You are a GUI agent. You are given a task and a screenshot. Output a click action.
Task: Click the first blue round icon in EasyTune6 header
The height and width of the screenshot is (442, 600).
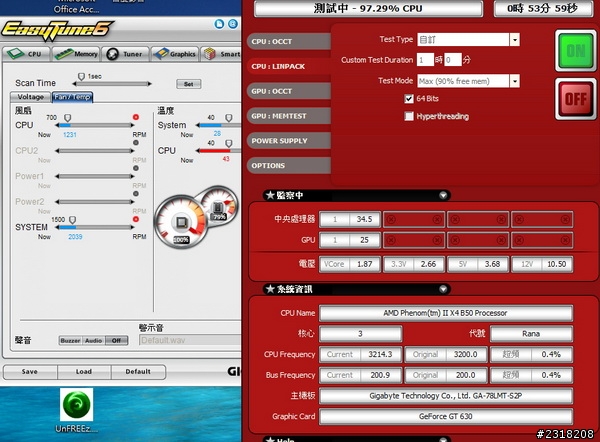click(219, 24)
